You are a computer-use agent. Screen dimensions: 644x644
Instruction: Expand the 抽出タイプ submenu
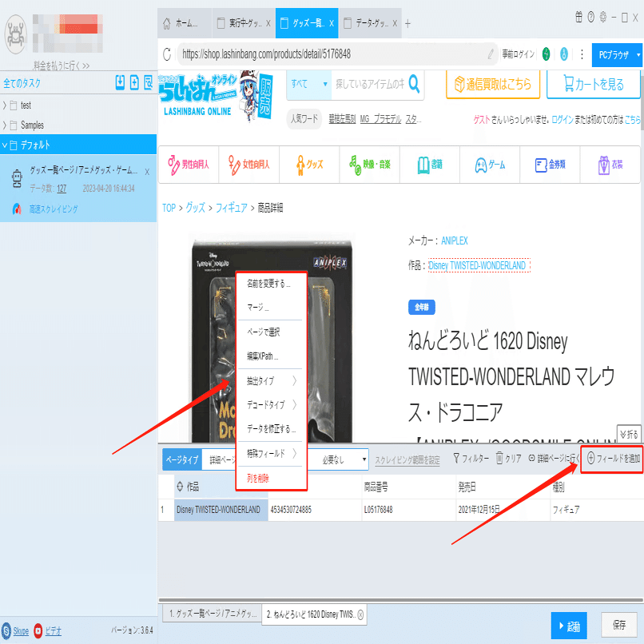pyautogui.click(x=271, y=381)
